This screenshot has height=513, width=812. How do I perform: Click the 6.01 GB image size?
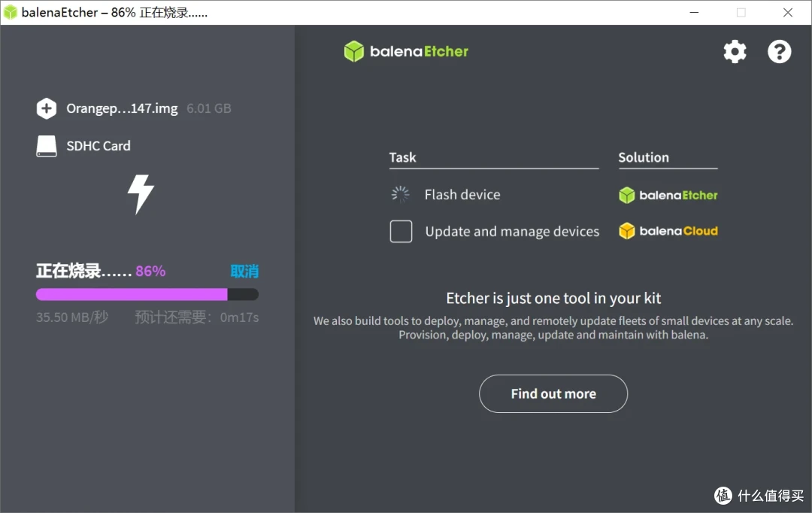[209, 108]
